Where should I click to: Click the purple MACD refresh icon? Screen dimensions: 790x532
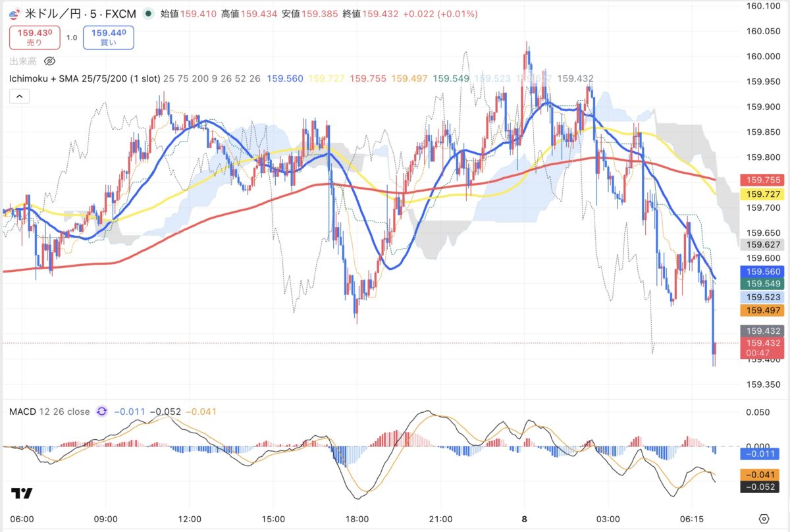(x=101, y=412)
